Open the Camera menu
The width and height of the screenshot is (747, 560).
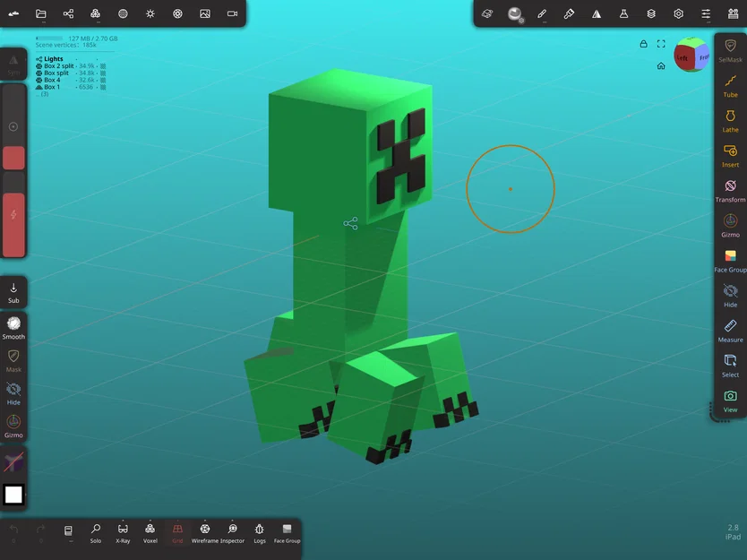[232, 13]
